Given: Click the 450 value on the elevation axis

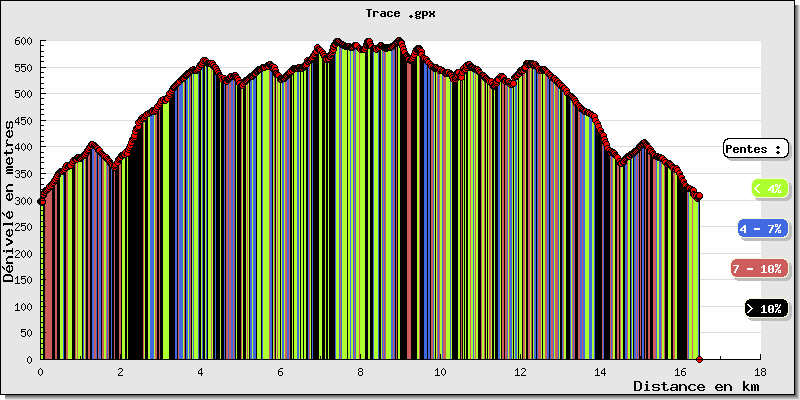Looking at the screenshot, I should coord(23,120).
